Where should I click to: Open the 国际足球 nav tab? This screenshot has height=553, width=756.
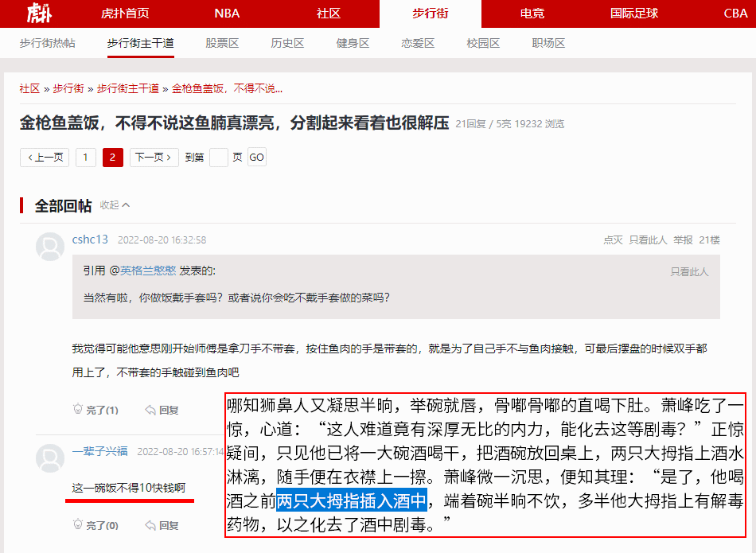click(x=634, y=14)
